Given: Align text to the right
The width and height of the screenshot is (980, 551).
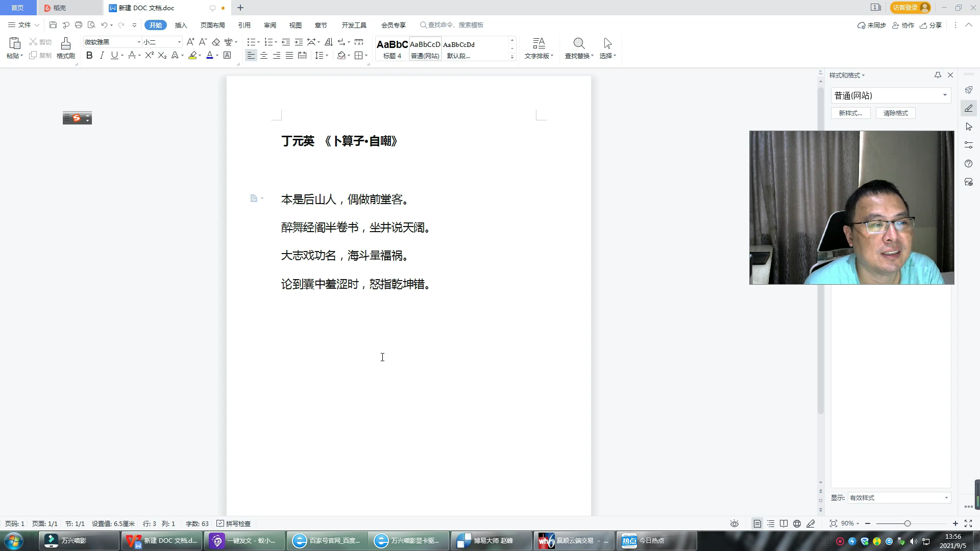Looking at the screenshot, I should (x=277, y=56).
